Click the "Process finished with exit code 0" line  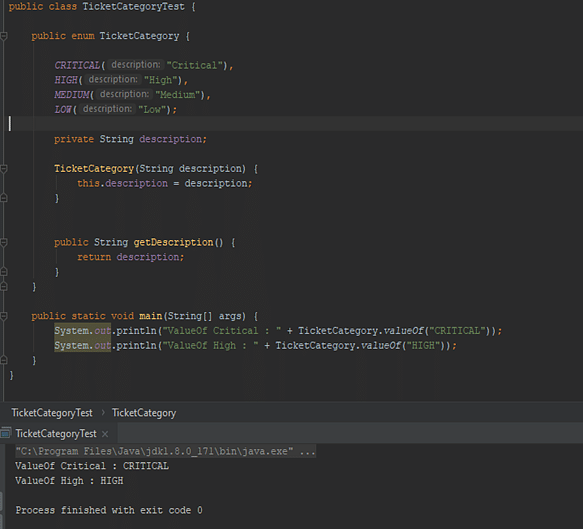pos(109,510)
